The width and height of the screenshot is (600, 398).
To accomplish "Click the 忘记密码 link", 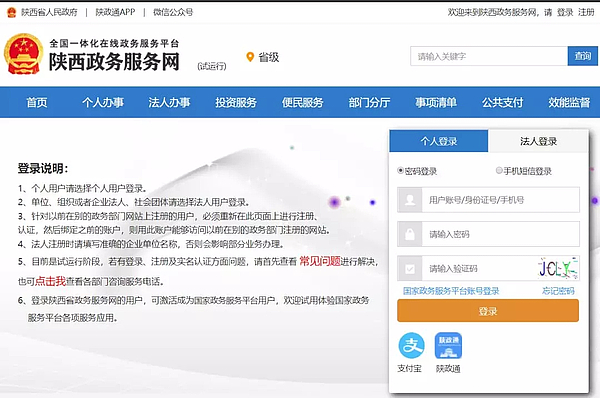I will 558,291.
